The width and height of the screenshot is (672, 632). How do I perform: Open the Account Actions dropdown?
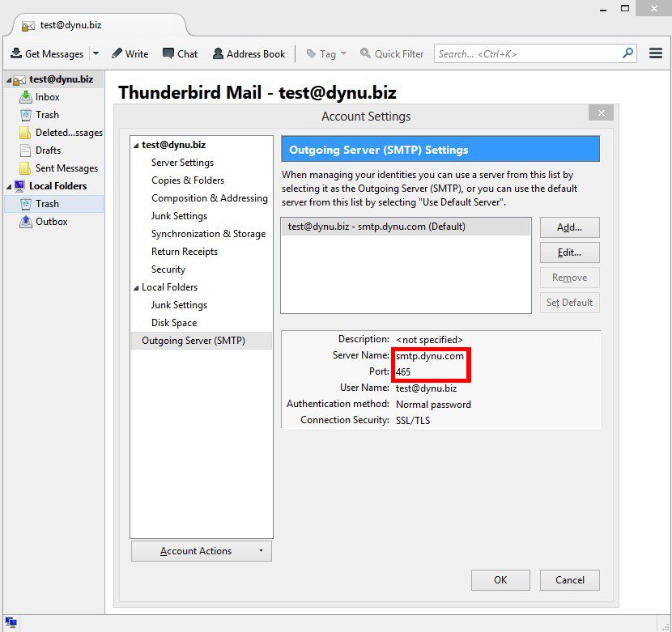click(x=202, y=551)
